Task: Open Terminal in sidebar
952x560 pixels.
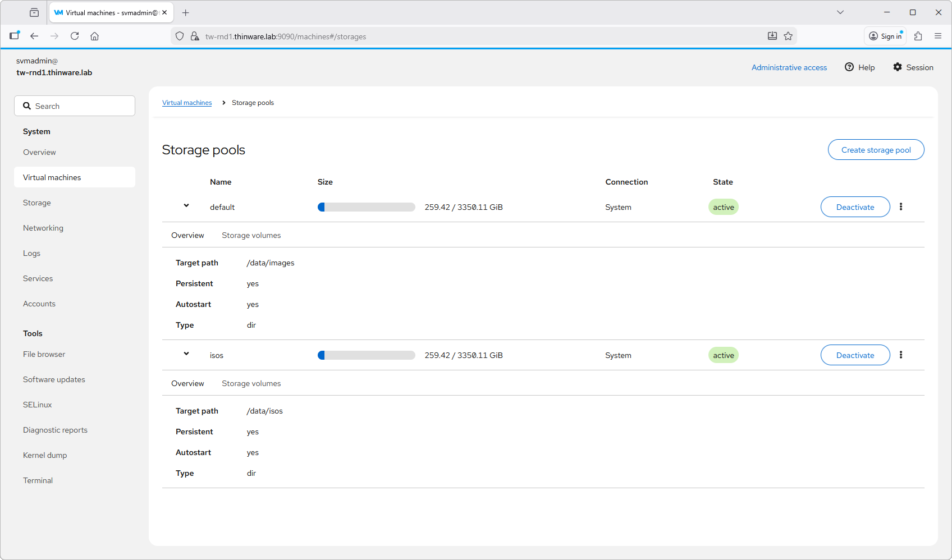Action: (x=75, y=480)
